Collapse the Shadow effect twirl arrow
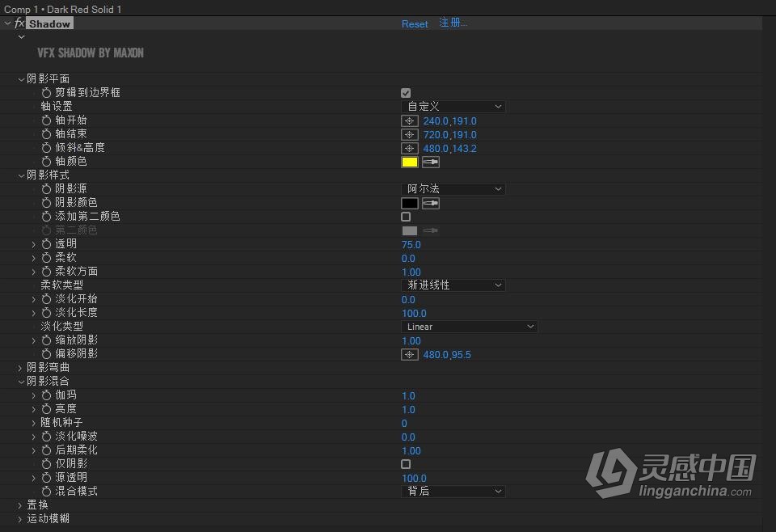 [7, 23]
